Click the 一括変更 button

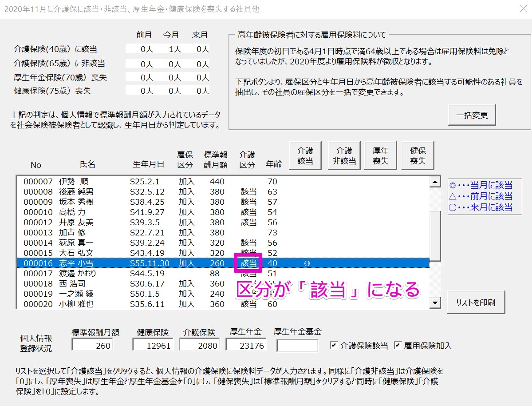(x=472, y=115)
